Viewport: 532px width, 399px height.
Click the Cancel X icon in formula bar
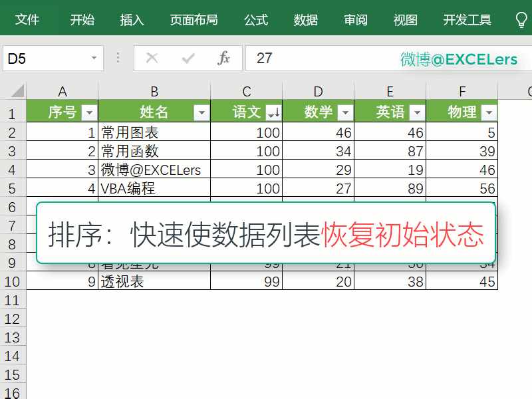(x=152, y=59)
